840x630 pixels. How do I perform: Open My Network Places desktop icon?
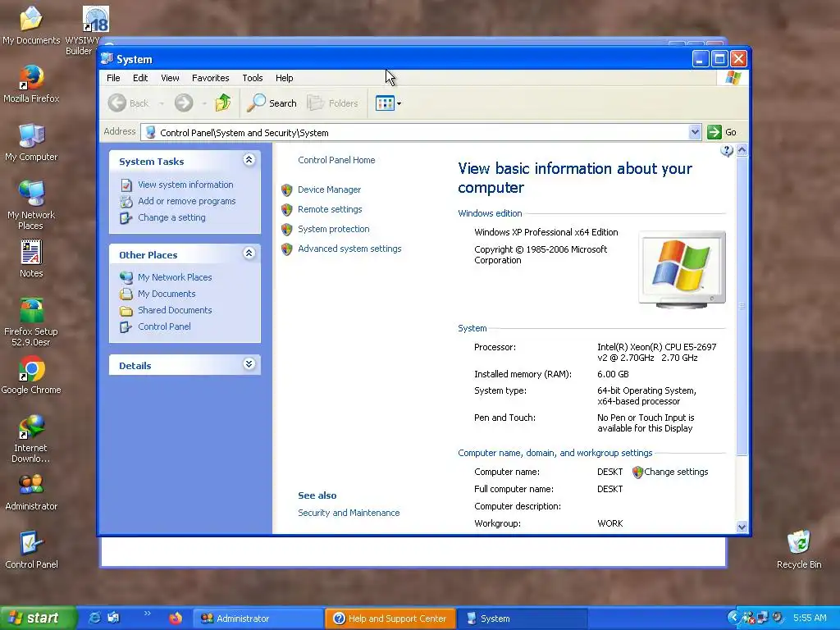pyautogui.click(x=31, y=205)
